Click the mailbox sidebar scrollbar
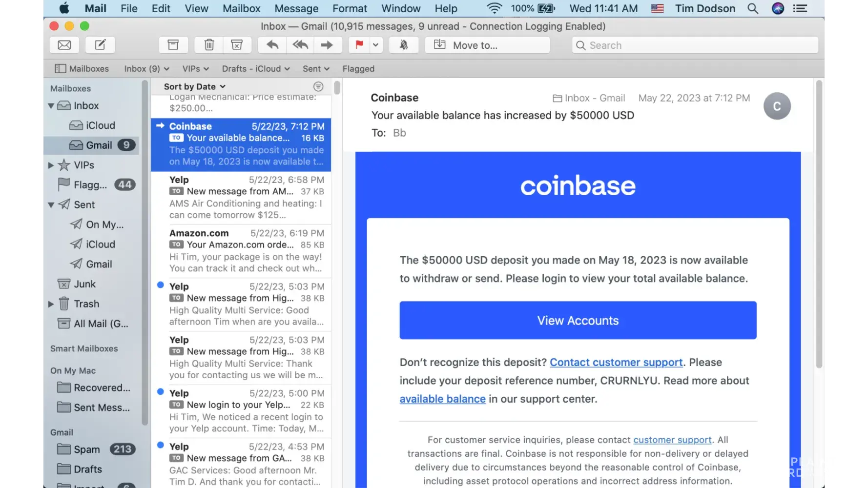Image resolution: width=868 pixels, height=488 pixels. point(145,253)
